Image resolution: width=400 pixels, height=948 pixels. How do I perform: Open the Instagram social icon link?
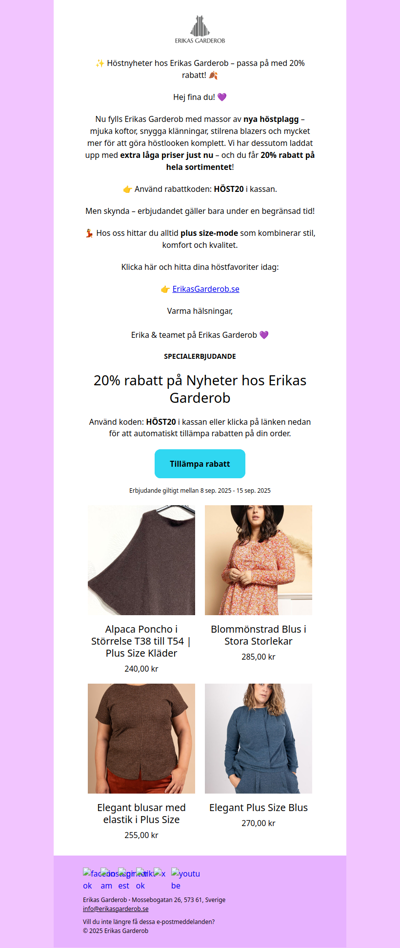(x=109, y=880)
